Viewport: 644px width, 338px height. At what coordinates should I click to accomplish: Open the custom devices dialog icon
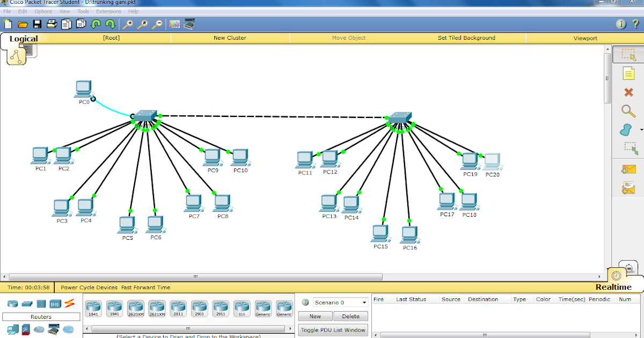[189, 24]
